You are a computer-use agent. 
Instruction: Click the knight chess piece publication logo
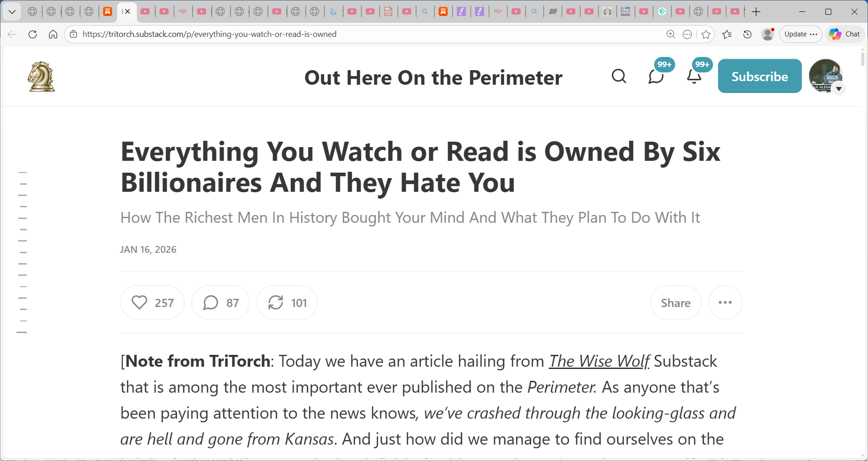[41, 77]
